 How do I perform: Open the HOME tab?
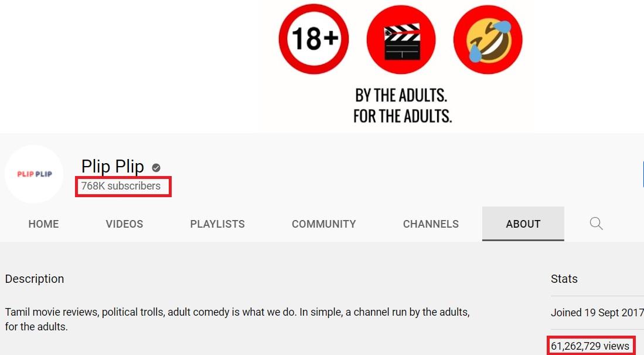pos(43,224)
